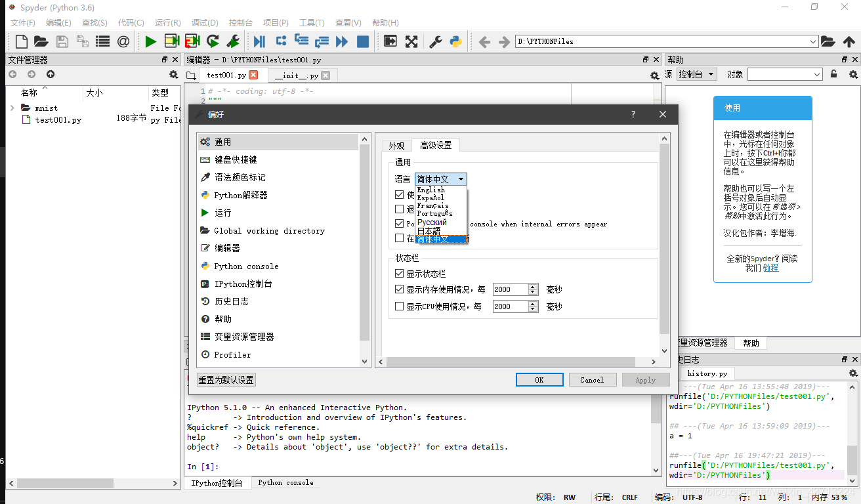Step into function debug icon

click(x=301, y=41)
